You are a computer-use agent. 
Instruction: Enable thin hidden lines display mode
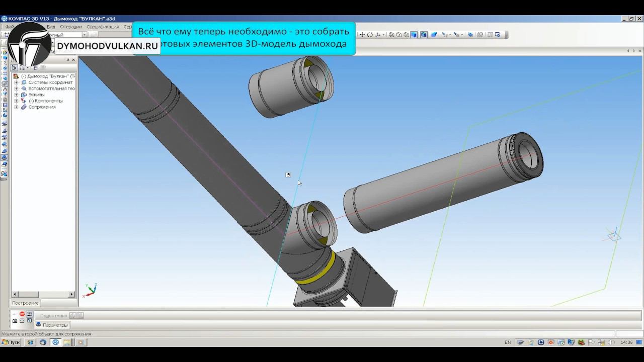(x=407, y=35)
